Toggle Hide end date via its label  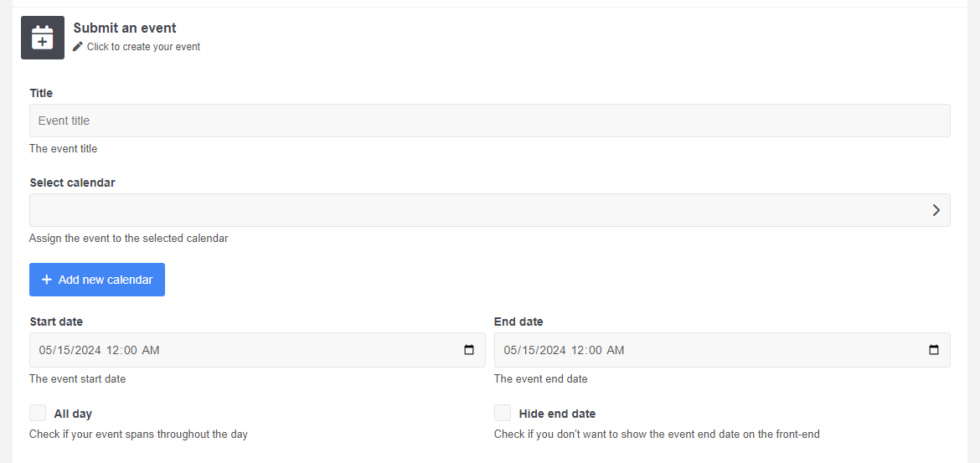tap(558, 414)
